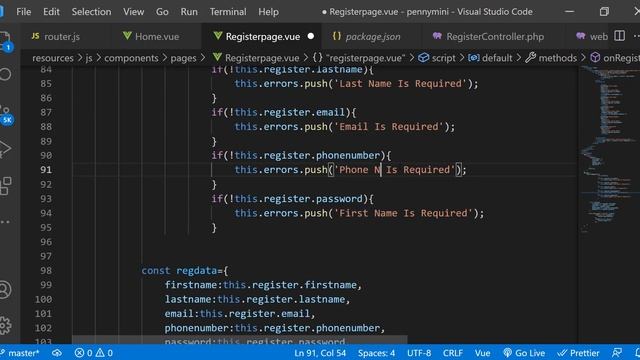Expand script breadcrumb segment
Viewport: 640px width, 360px height.
pyautogui.click(x=437, y=58)
